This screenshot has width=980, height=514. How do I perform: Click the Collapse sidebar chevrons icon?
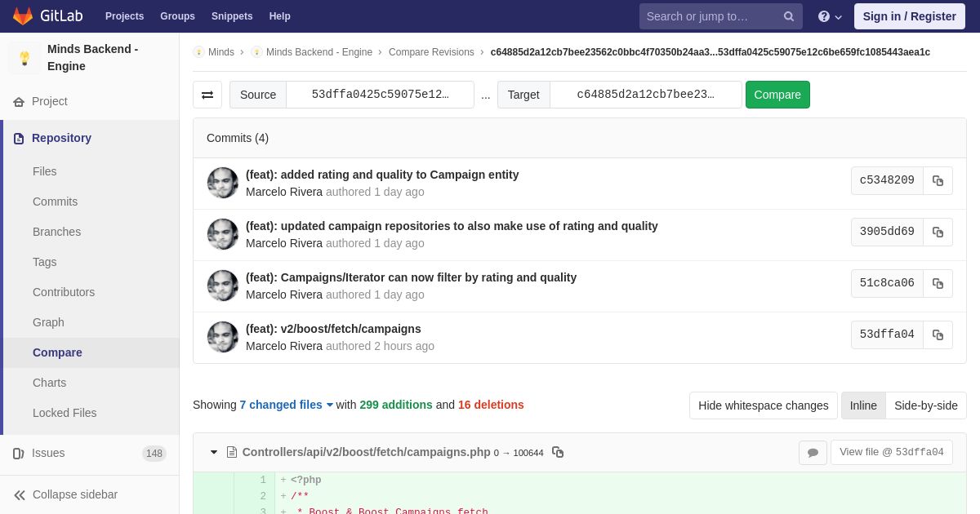pyautogui.click(x=20, y=495)
